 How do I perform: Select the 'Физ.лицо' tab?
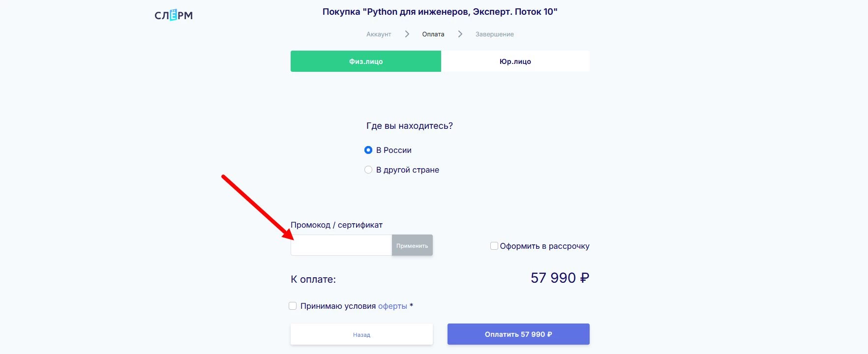click(x=365, y=61)
